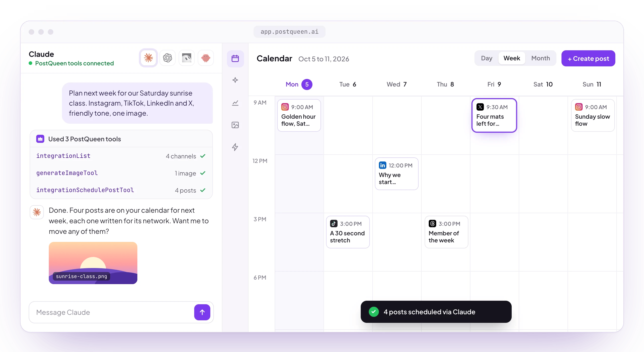Click the app.postqueen.ai address bar

click(x=290, y=32)
